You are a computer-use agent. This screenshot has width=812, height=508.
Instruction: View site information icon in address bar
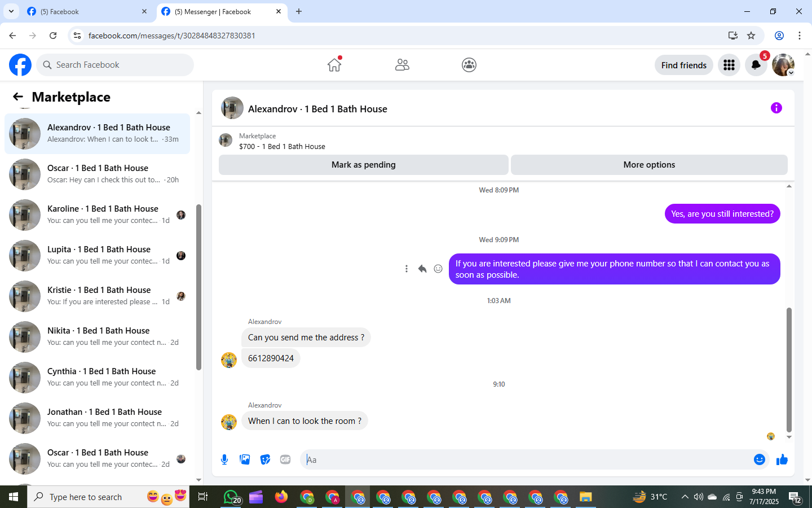tap(77, 36)
